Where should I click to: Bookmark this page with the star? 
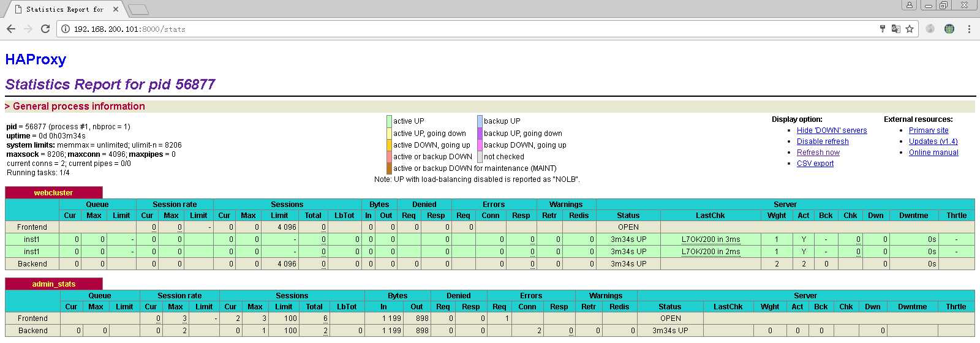tap(910, 29)
